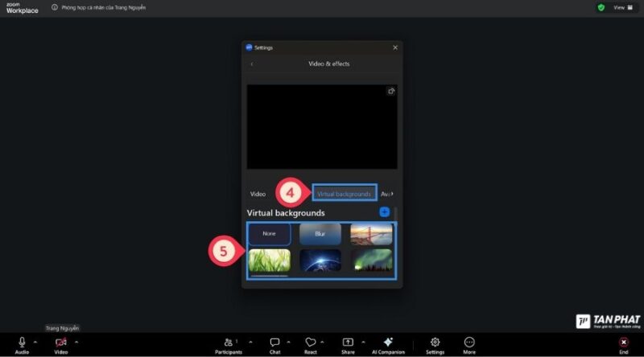Image resolution: width=644 pixels, height=357 pixels.
Task: Select None virtual background option
Action: click(x=269, y=234)
